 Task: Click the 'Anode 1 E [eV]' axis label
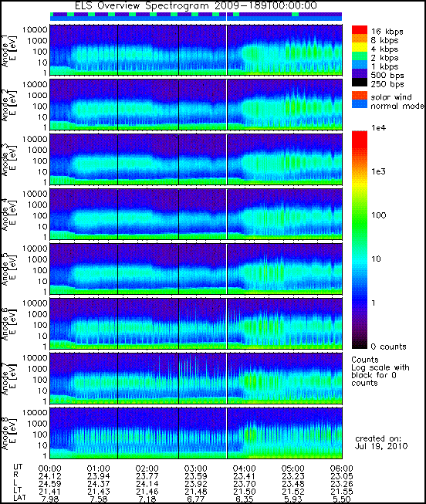8,50
